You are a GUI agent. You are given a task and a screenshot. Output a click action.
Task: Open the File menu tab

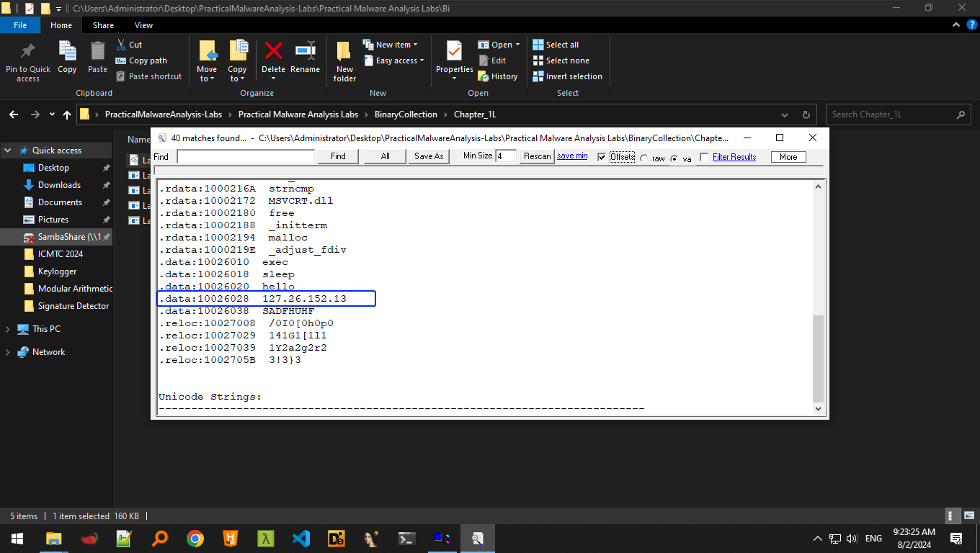(x=20, y=25)
